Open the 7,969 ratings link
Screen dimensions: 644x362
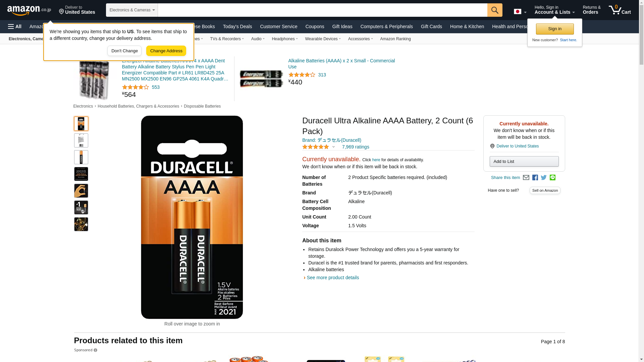point(356,147)
